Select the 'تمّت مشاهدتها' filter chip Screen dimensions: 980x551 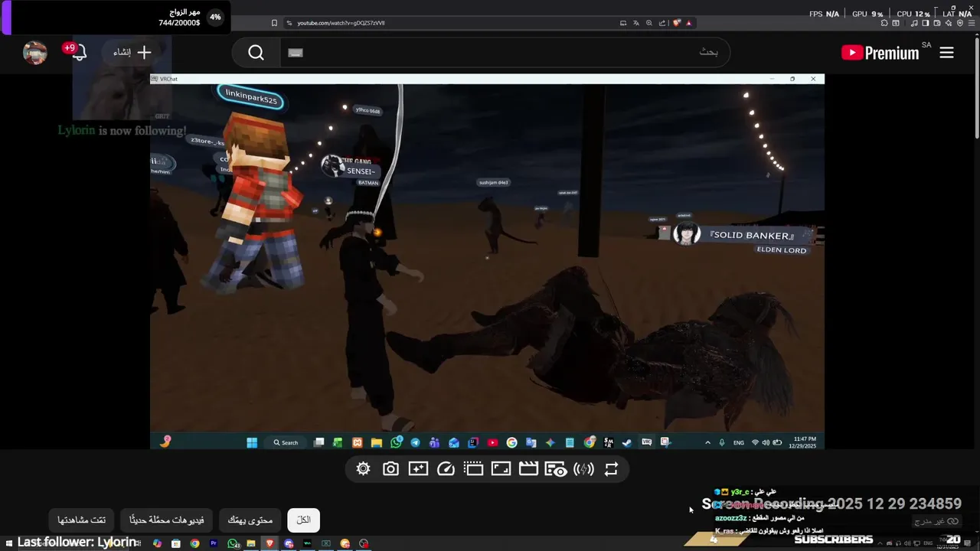(82, 520)
